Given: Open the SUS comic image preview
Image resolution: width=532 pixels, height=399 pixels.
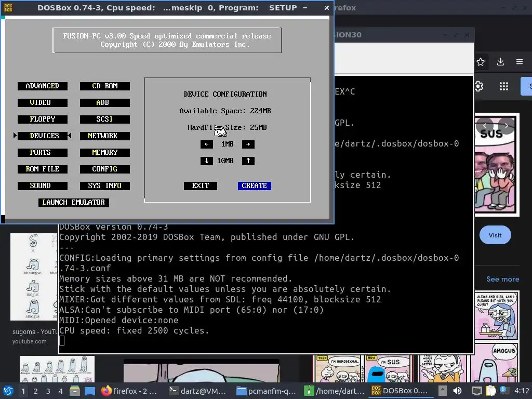Looking at the screenshot, I should tap(497, 165).
